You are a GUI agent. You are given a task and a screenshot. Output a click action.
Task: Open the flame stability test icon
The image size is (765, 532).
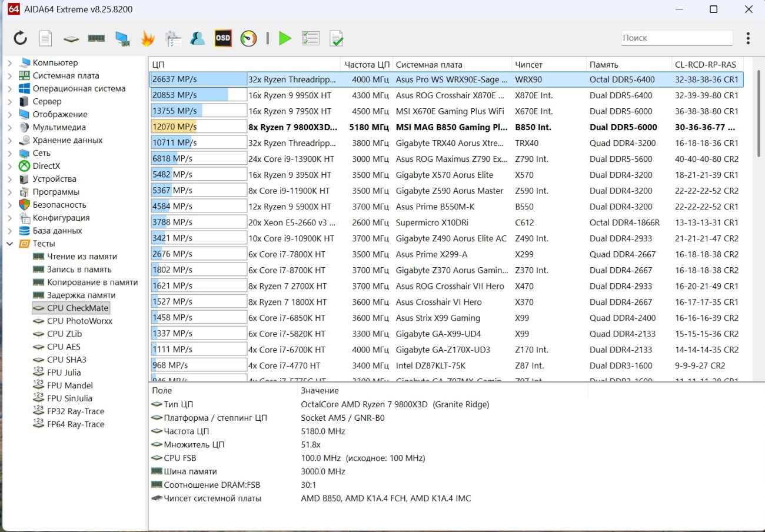[147, 39]
